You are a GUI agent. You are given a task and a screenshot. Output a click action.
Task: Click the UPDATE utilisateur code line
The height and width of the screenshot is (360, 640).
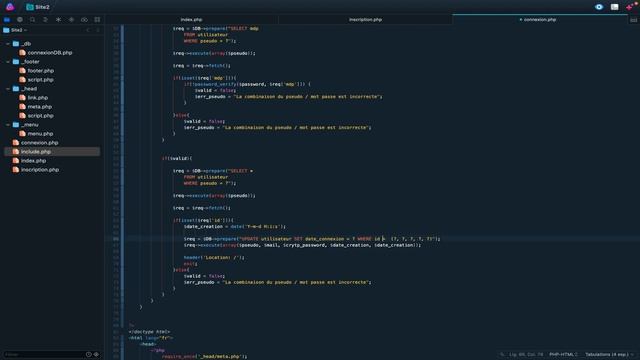point(312,239)
